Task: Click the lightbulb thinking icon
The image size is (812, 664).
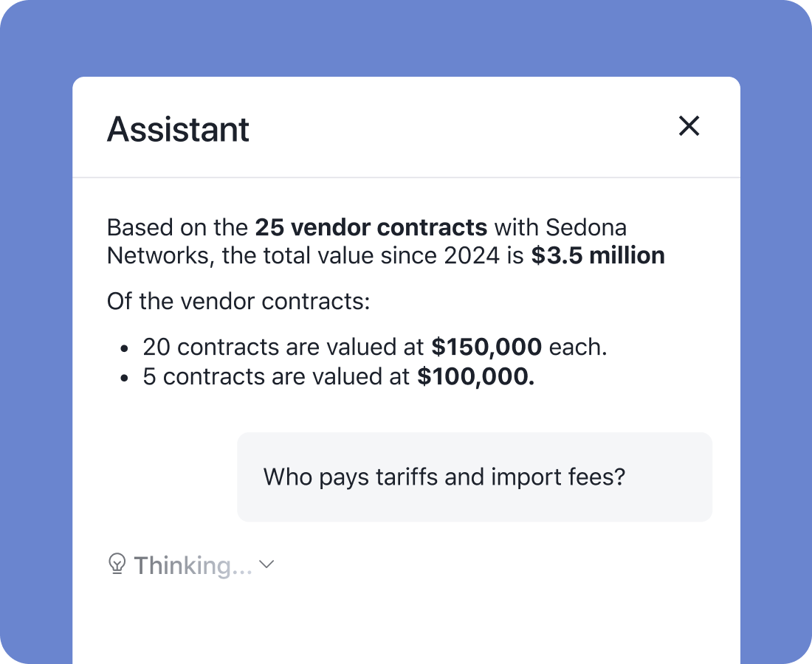Action: tap(116, 564)
